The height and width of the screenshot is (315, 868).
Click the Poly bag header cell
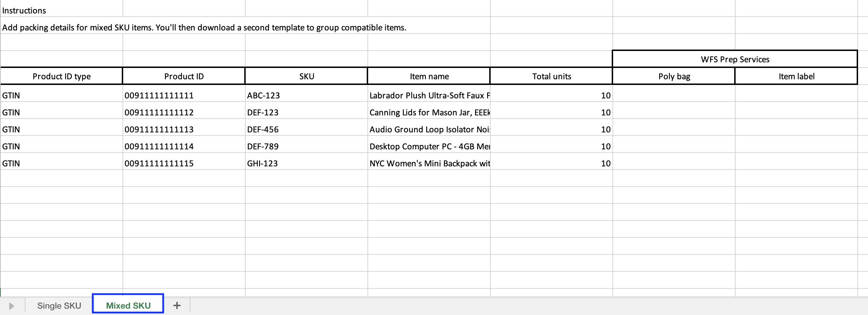(674, 76)
